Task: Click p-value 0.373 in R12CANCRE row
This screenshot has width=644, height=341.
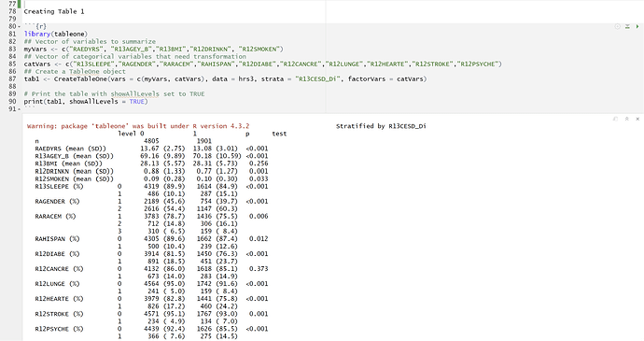Action: pos(259,269)
